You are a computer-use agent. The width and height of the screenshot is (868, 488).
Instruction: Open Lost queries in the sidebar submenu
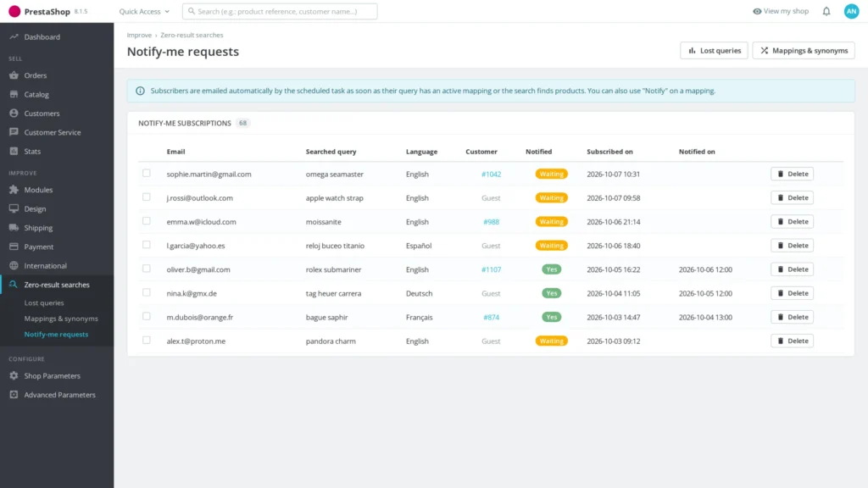coord(44,302)
